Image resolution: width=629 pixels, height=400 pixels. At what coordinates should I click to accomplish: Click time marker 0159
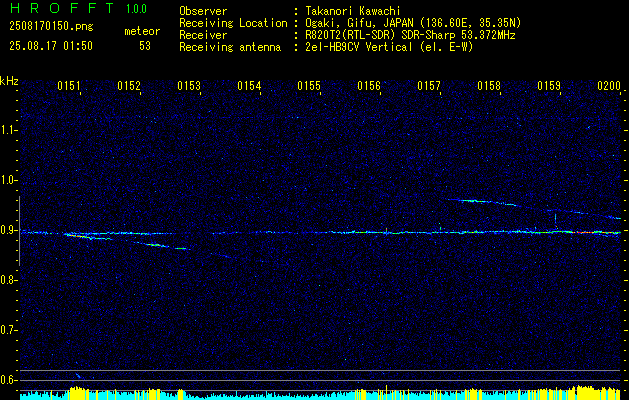point(549,86)
